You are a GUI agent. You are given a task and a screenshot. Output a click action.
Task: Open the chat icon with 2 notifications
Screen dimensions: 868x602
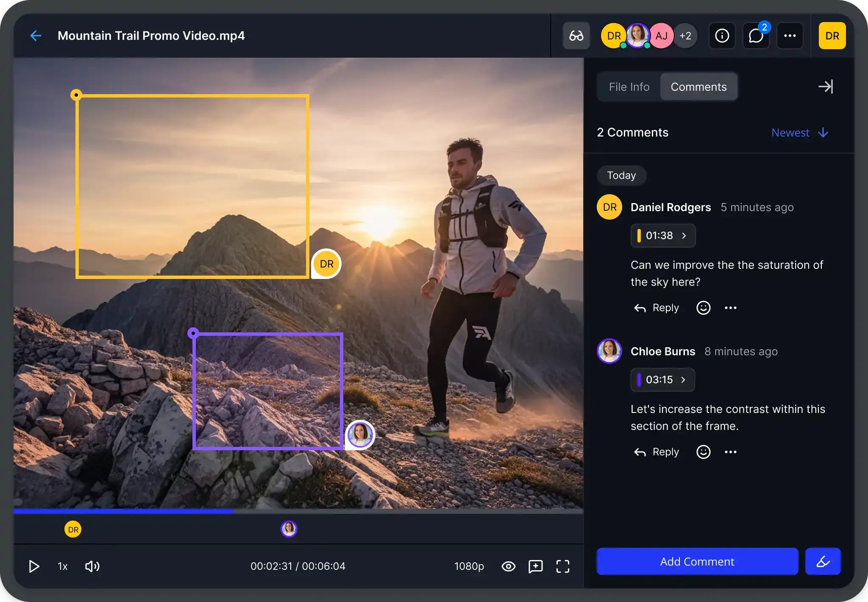[x=756, y=36]
